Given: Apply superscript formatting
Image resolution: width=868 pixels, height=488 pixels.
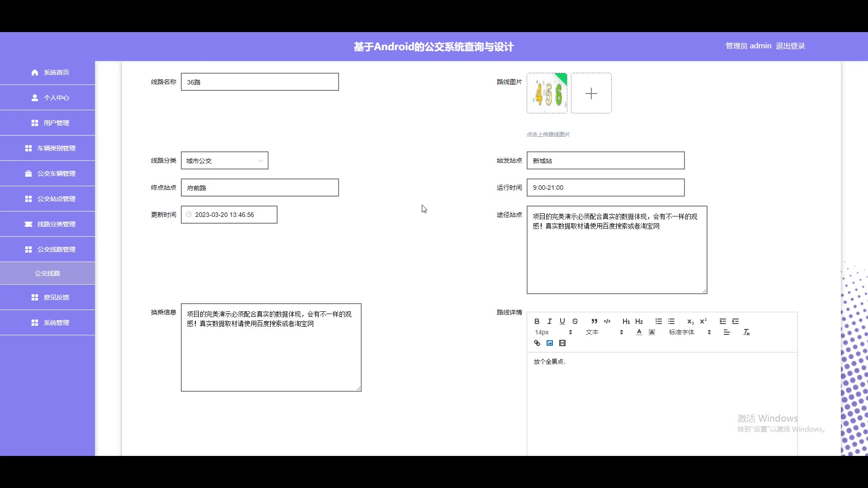Looking at the screenshot, I should pyautogui.click(x=703, y=321).
